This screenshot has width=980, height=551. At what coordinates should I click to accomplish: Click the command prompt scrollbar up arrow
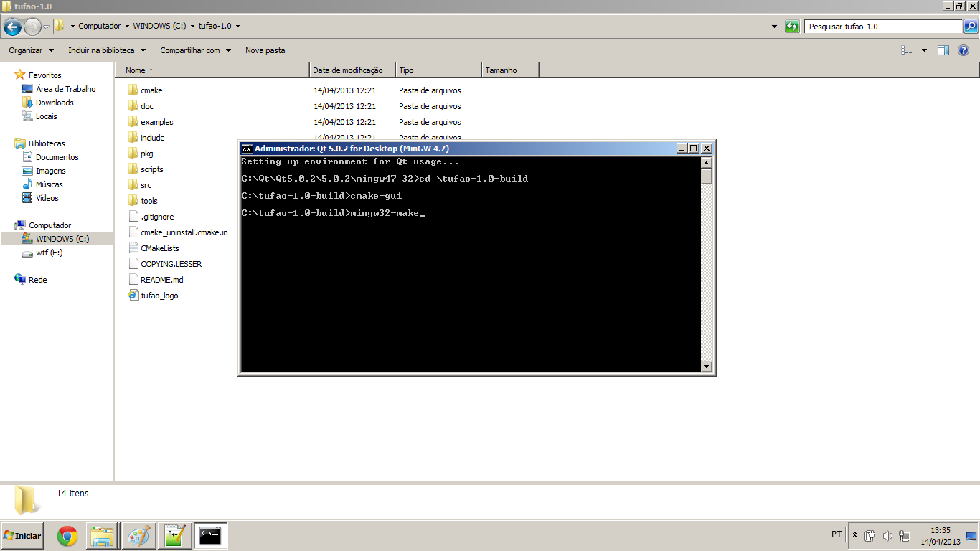[707, 162]
